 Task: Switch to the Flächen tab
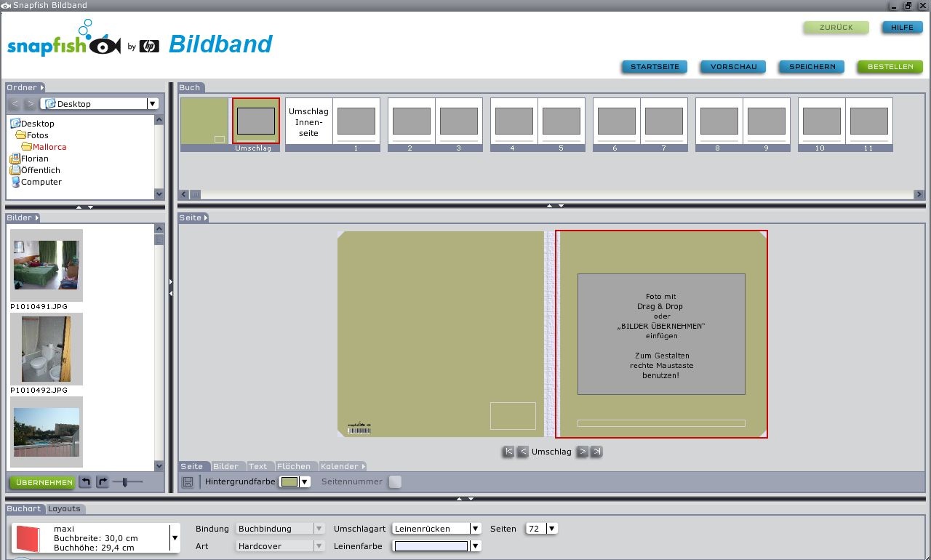pyautogui.click(x=294, y=466)
